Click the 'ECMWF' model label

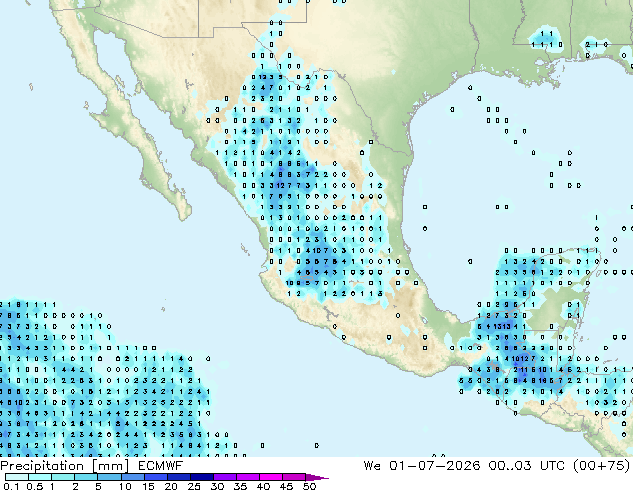(161, 466)
